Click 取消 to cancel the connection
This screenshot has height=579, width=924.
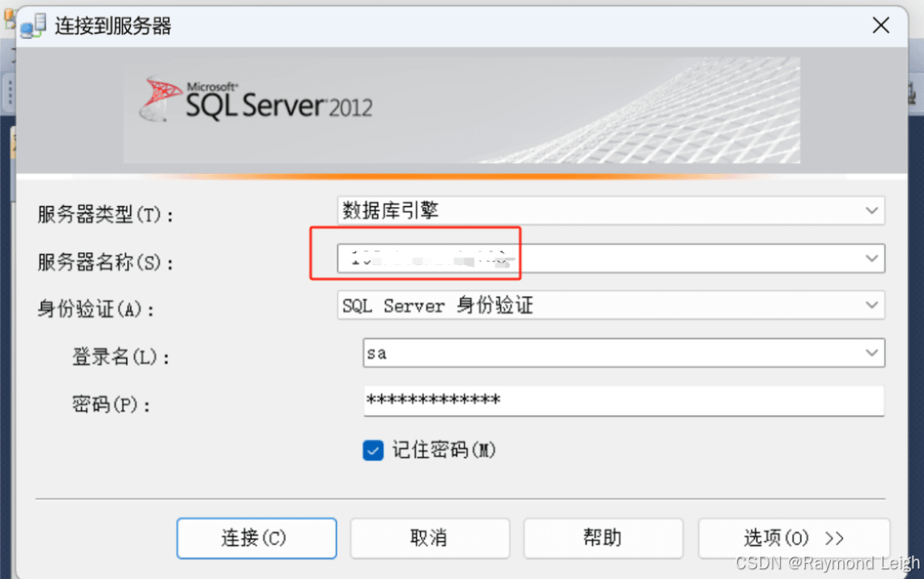(430, 538)
